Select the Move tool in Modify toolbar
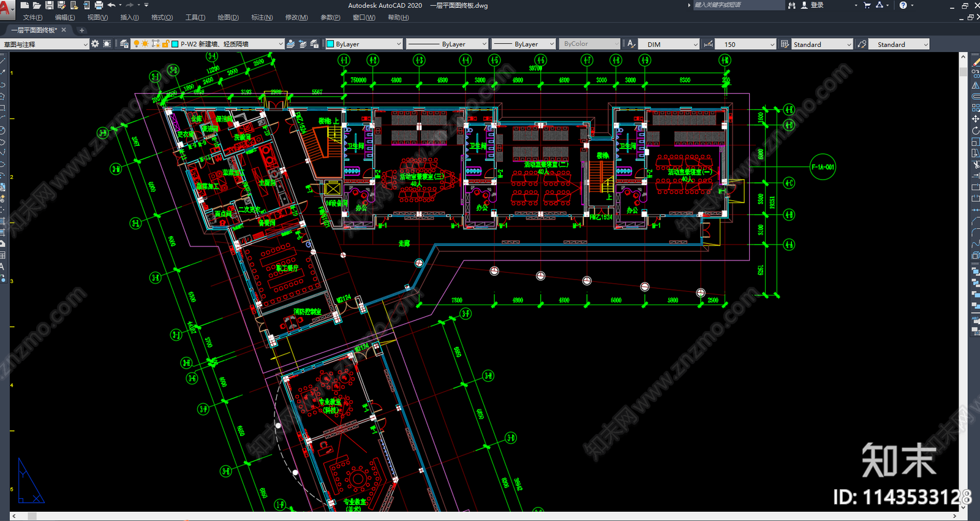 pyautogui.click(x=975, y=119)
